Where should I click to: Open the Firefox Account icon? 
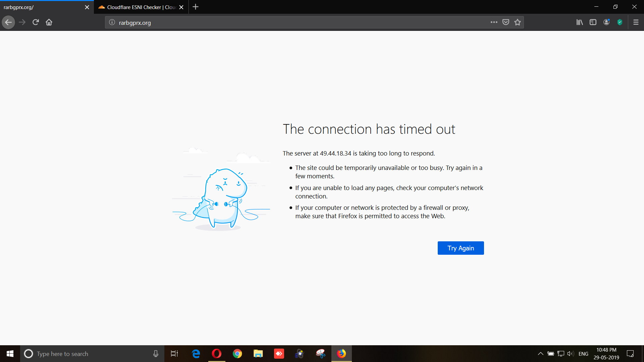[606, 22]
